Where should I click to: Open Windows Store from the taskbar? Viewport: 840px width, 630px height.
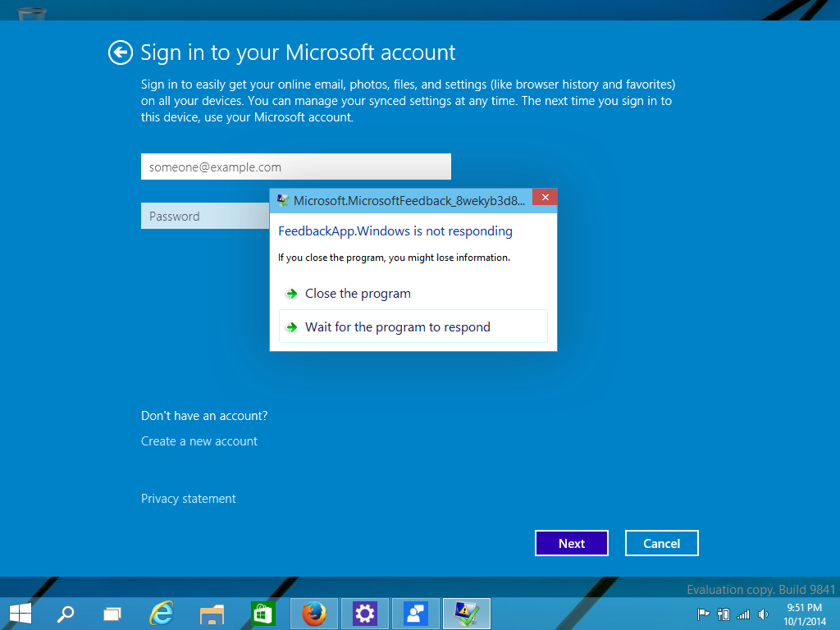click(262, 614)
